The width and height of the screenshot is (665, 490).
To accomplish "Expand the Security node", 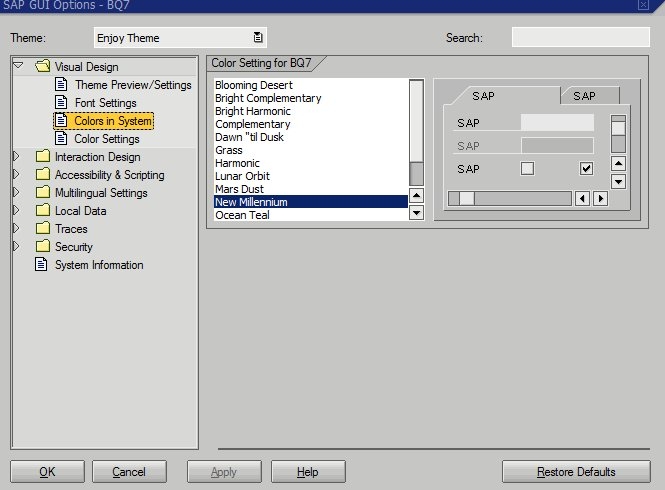I will coord(16,246).
